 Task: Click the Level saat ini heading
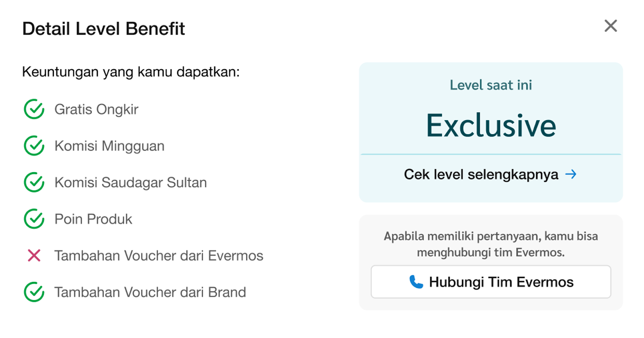[x=491, y=85]
